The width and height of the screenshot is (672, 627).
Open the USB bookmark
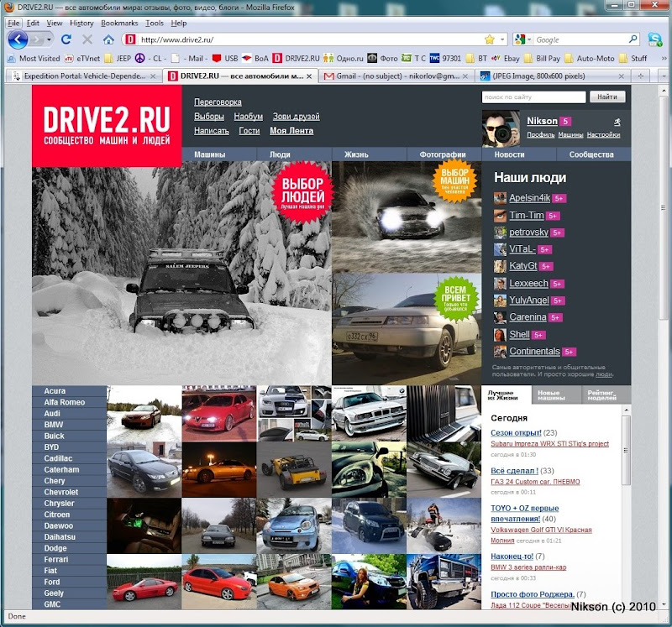click(225, 58)
